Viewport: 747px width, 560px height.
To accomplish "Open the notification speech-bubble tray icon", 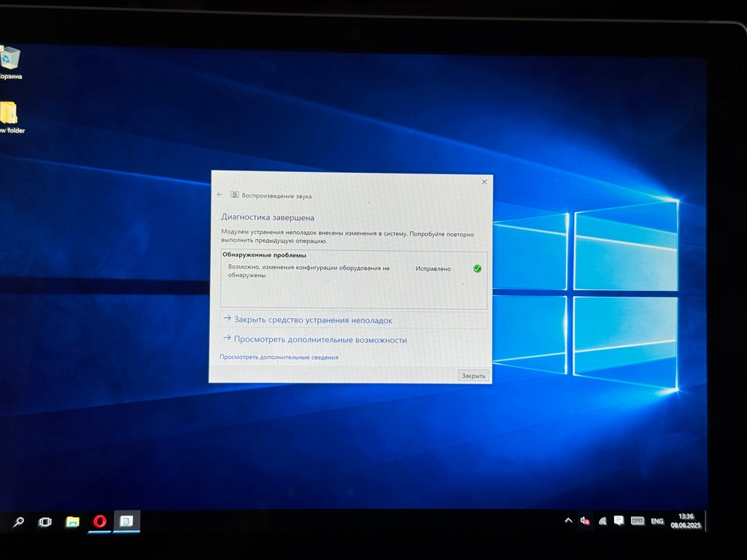I will point(619,521).
